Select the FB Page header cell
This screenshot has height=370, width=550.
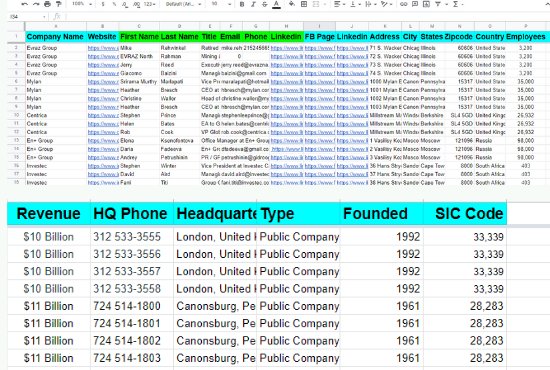[x=320, y=37]
